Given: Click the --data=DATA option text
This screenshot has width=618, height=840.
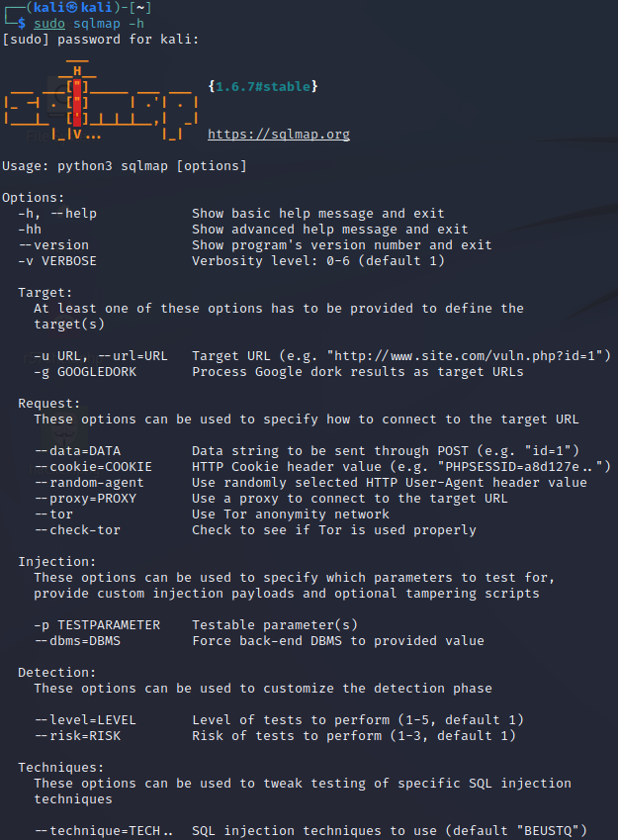Looking at the screenshot, I should click(x=78, y=451).
